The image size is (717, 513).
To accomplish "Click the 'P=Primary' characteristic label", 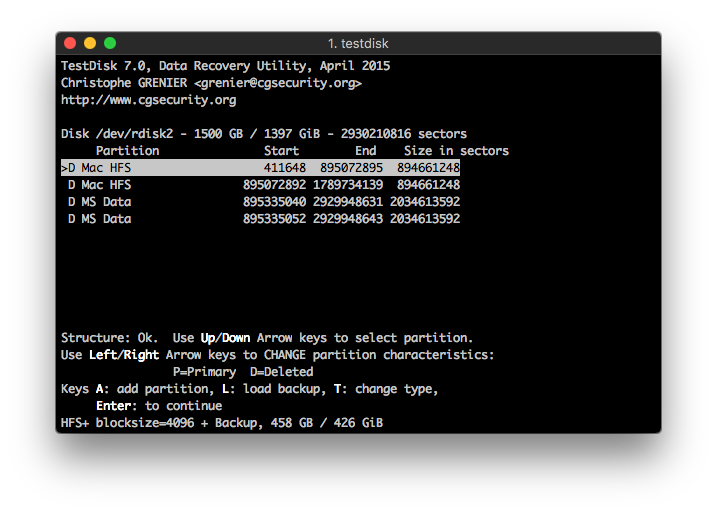I will (204, 372).
